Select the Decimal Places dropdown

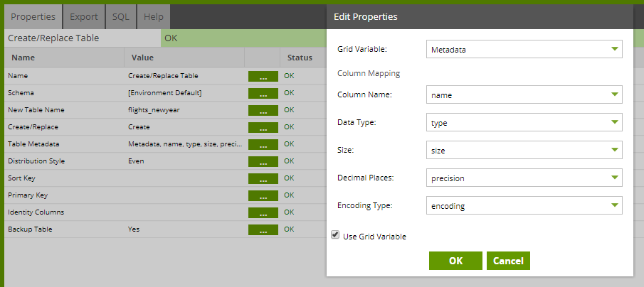point(524,178)
